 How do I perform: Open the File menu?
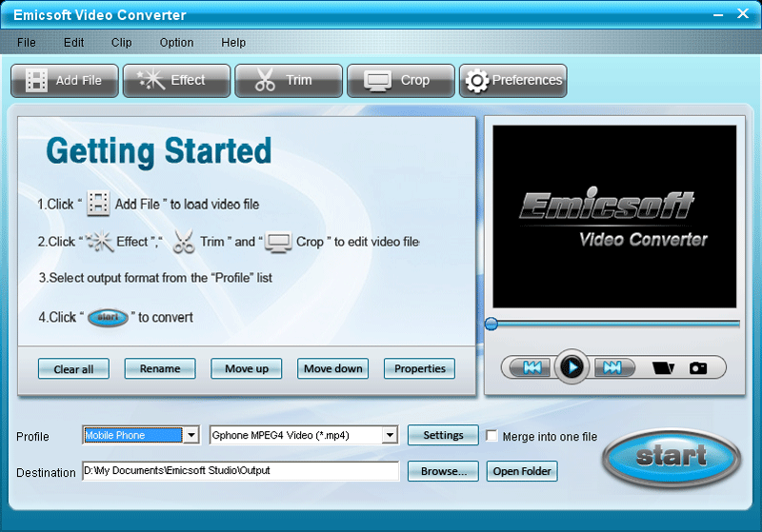tap(27, 43)
